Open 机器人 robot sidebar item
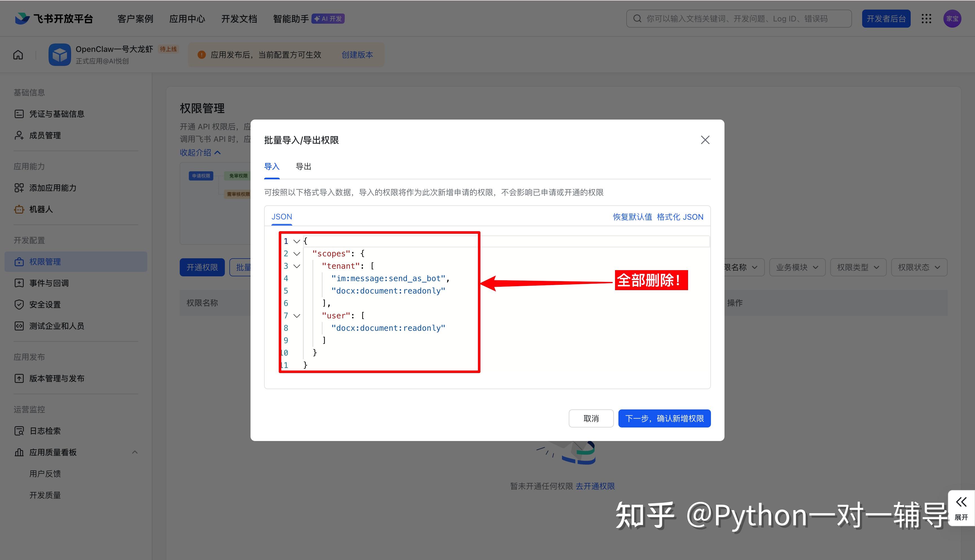The height and width of the screenshot is (560, 975). 41,209
